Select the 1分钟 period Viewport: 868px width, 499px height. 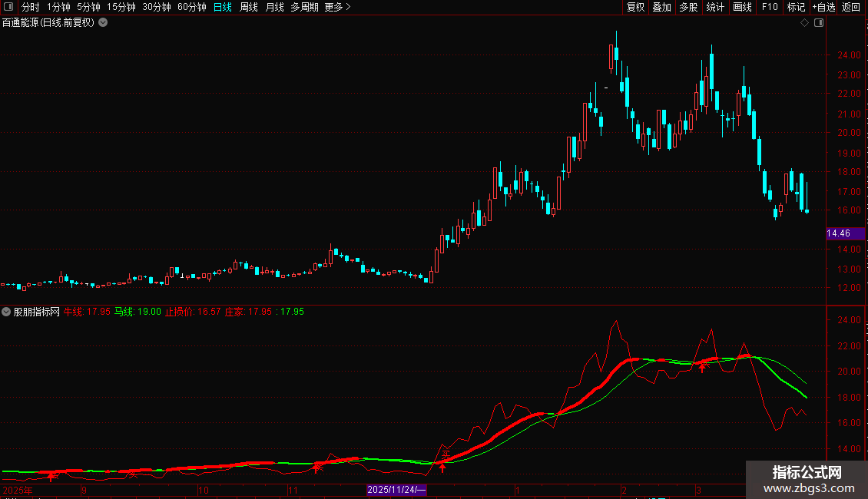(x=58, y=7)
